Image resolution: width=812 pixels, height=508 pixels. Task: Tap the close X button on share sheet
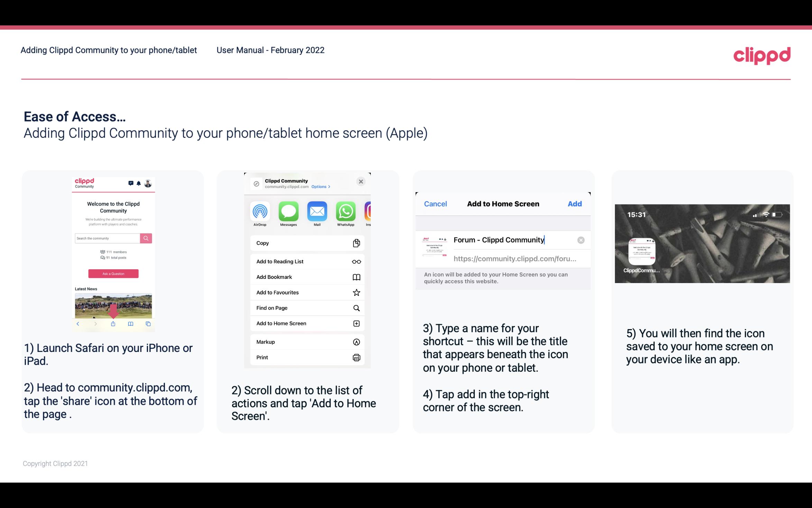coord(361,181)
